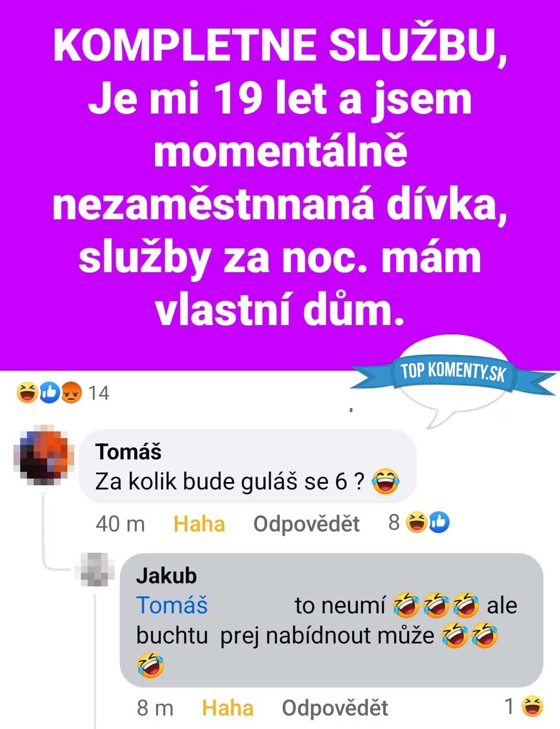The height and width of the screenshot is (729, 560).
Task: Click Odpovědět under Tomáš's comment
Action: [x=306, y=524]
